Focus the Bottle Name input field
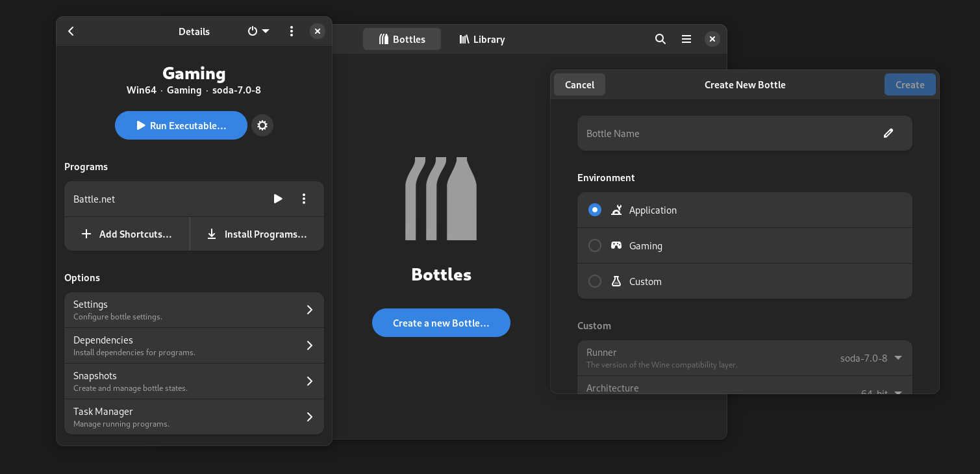 (745, 133)
